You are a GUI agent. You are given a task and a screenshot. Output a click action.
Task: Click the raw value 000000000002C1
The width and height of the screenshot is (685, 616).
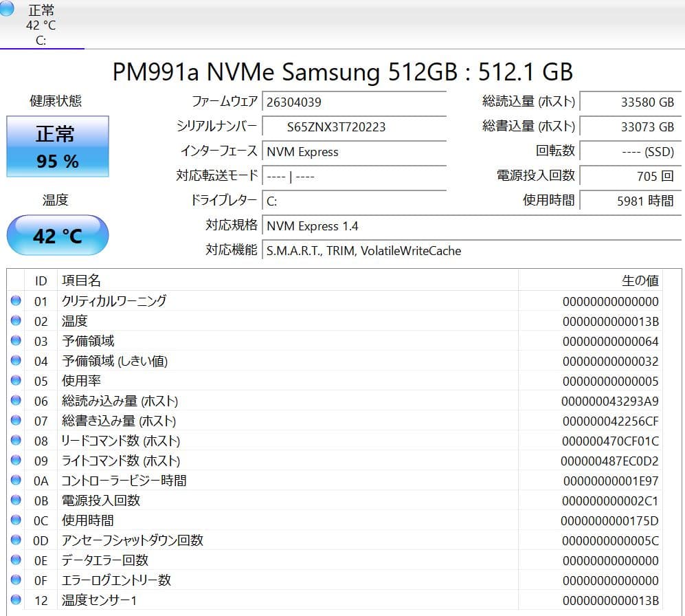pyautogui.click(x=610, y=501)
